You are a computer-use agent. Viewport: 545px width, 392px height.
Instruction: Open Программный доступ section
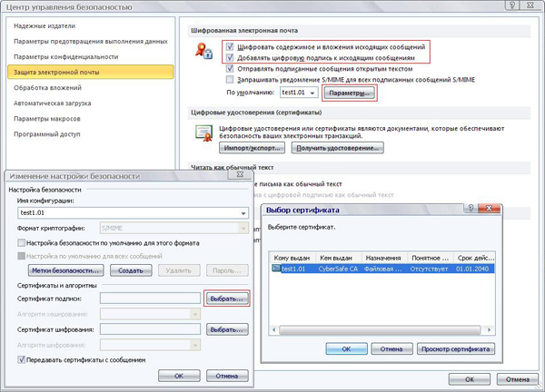(x=47, y=134)
